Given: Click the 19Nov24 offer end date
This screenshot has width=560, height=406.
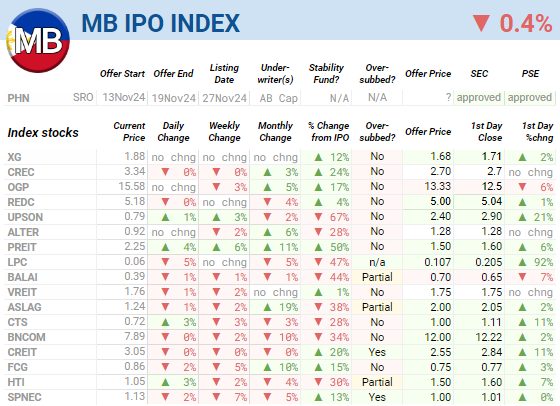Looking at the screenshot, I should click(x=174, y=98).
